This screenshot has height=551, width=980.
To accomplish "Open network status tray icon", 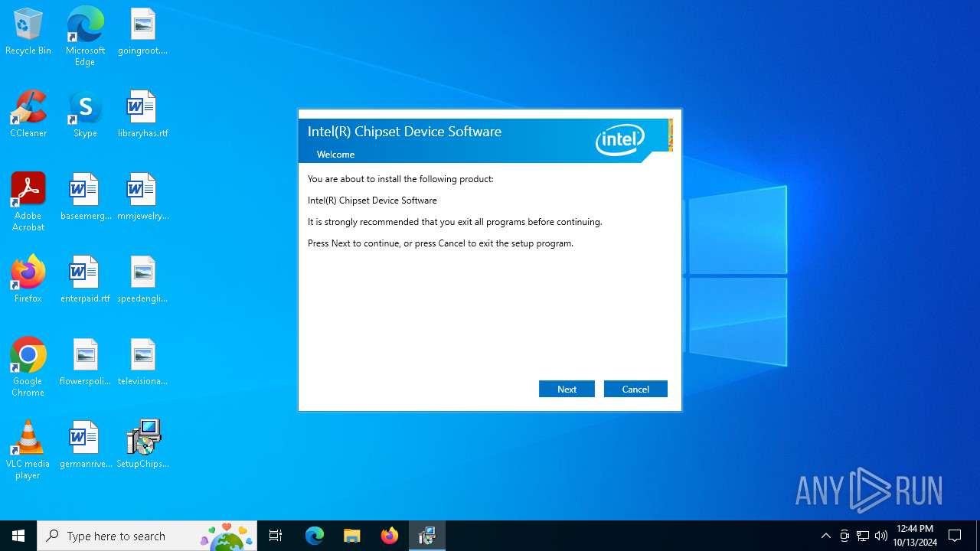I will point(863,536).
